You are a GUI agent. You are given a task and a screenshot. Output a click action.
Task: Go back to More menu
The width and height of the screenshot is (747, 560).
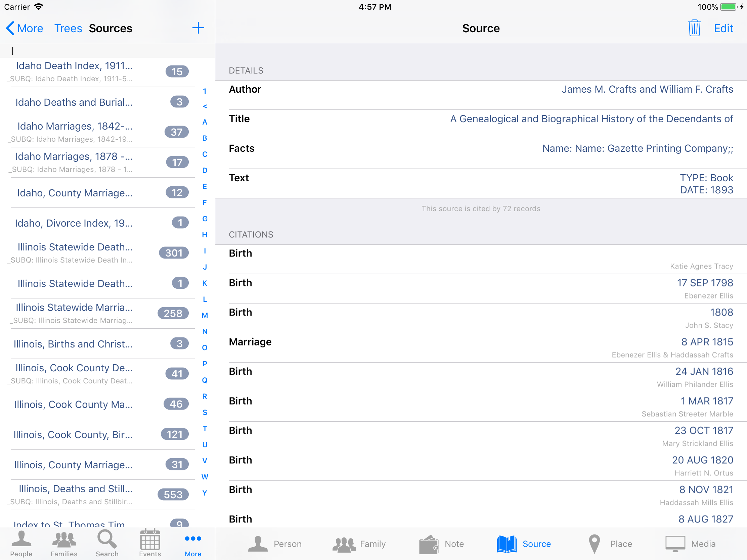tap(24, 28)
